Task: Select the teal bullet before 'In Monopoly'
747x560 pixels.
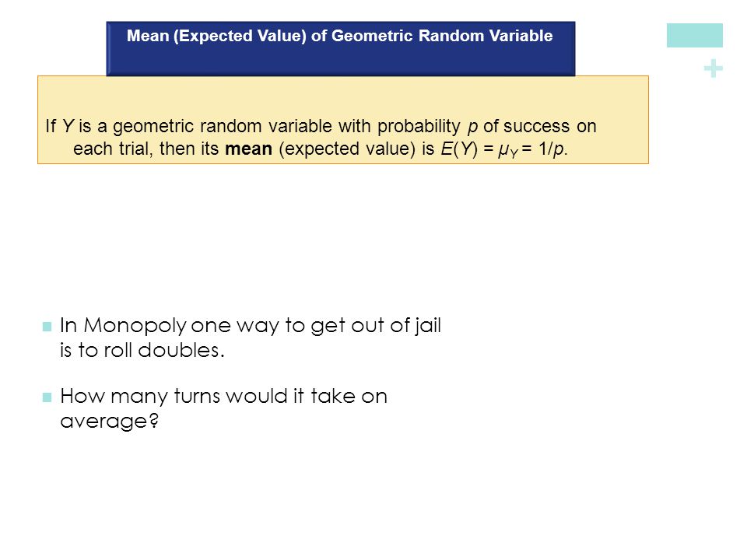Action: tap(47, 327)
